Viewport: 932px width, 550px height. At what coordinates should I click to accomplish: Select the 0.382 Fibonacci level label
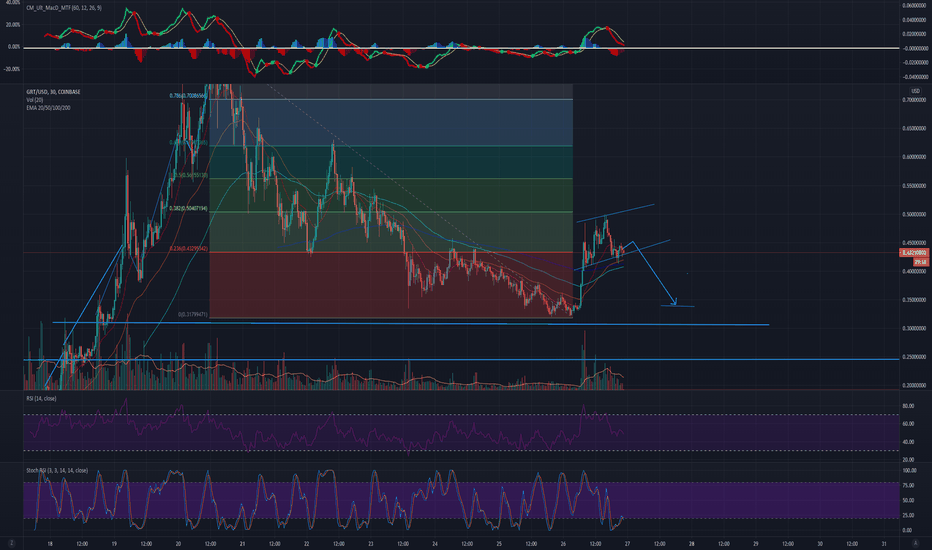188,209
